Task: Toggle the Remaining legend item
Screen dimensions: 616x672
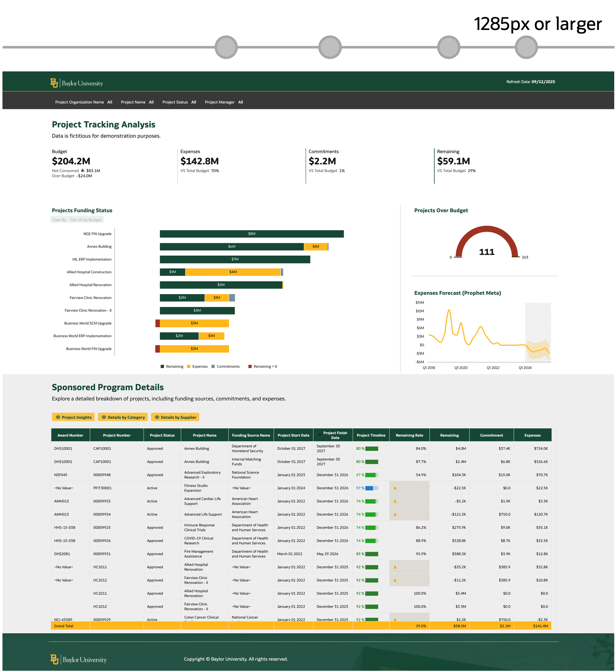Action: 172,366
